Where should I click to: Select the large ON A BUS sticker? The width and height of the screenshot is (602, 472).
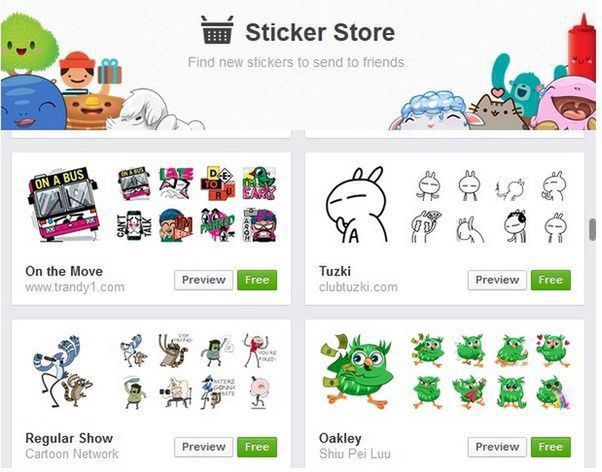(64, 204)
